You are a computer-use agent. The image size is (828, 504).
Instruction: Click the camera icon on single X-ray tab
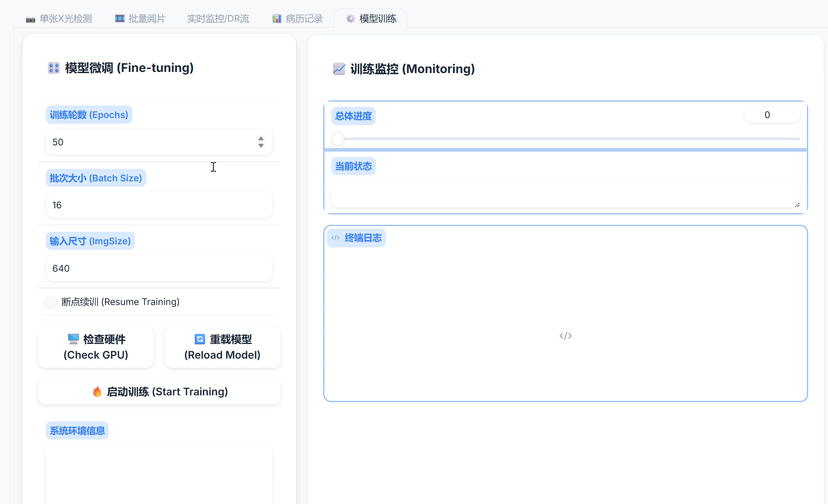30,19
